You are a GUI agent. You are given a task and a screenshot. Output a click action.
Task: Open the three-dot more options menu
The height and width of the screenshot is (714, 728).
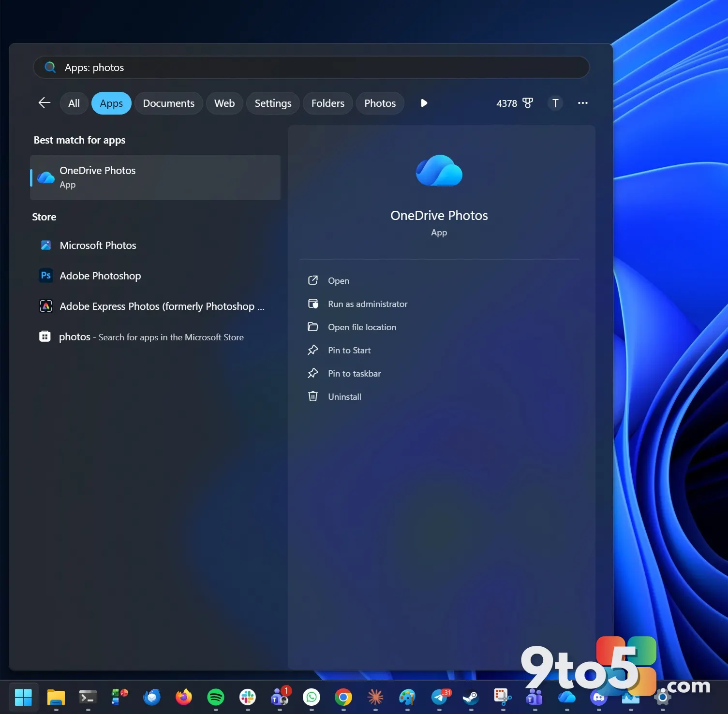[583, 103]
